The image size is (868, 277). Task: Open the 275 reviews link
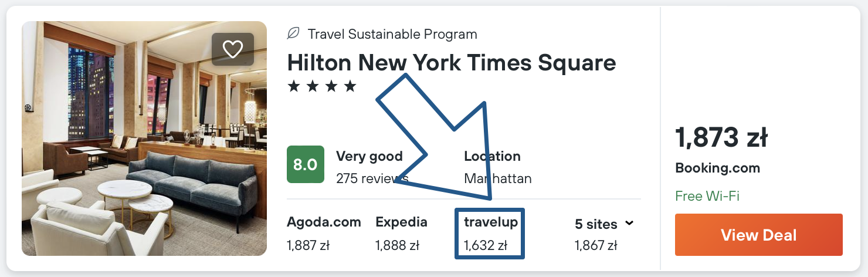click(x=372, y=178)
